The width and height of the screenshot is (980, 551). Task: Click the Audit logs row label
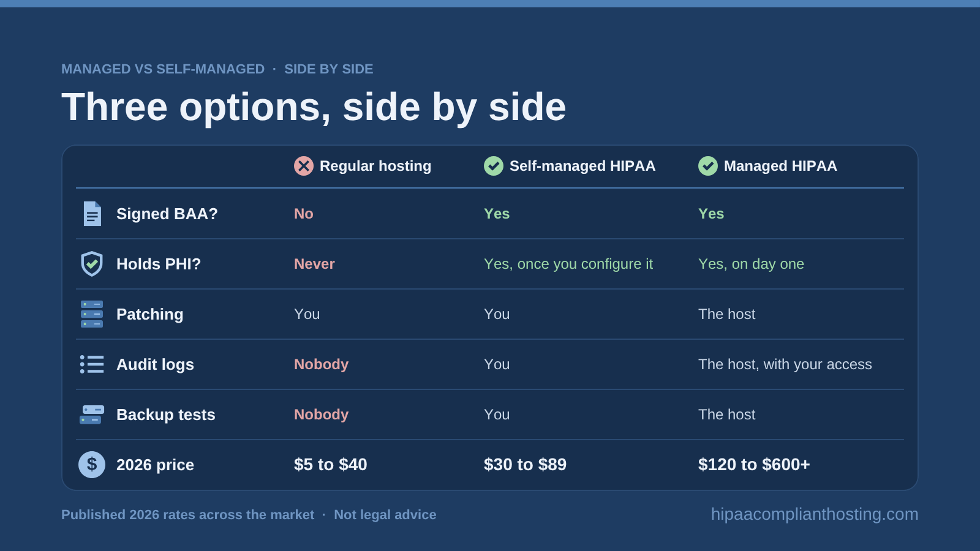coord(155,364)
